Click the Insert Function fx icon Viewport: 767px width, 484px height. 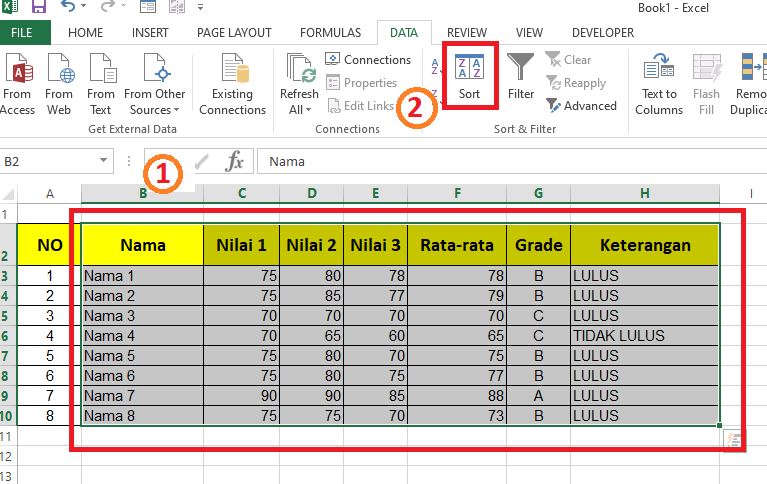pos(234,161)
